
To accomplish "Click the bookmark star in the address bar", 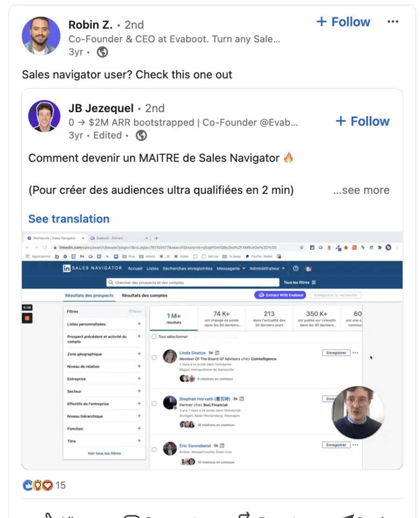I will 301,248.
